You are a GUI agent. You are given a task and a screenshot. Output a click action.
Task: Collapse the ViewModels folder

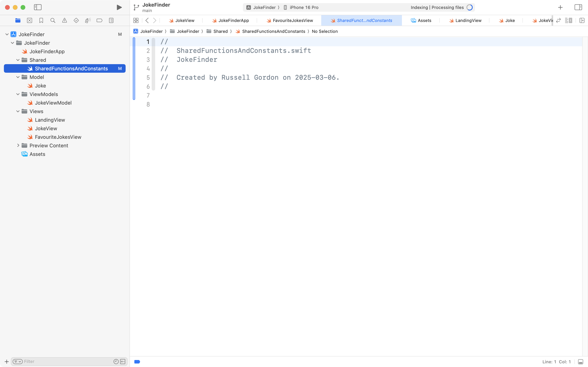coord(18,94)
